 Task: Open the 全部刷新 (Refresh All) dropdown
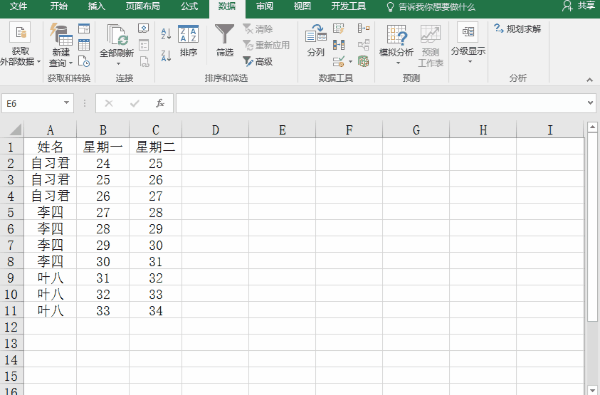pyautogui.click(x=117, y=45)
